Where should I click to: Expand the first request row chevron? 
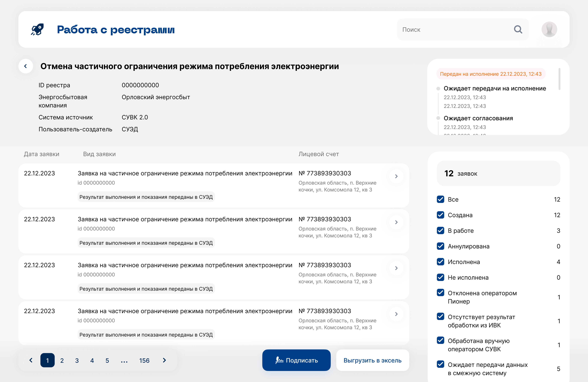point(396,176)
